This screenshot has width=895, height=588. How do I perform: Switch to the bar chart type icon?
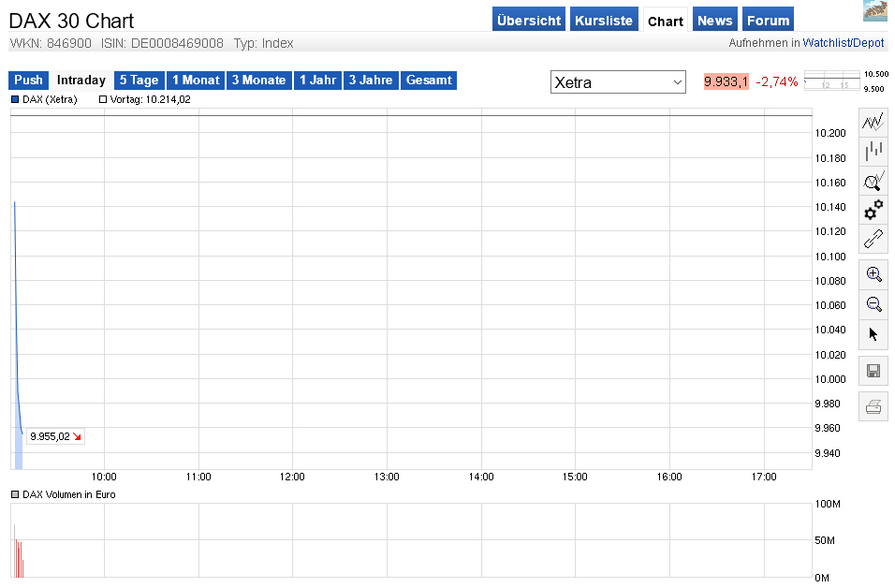click(873, 151)
